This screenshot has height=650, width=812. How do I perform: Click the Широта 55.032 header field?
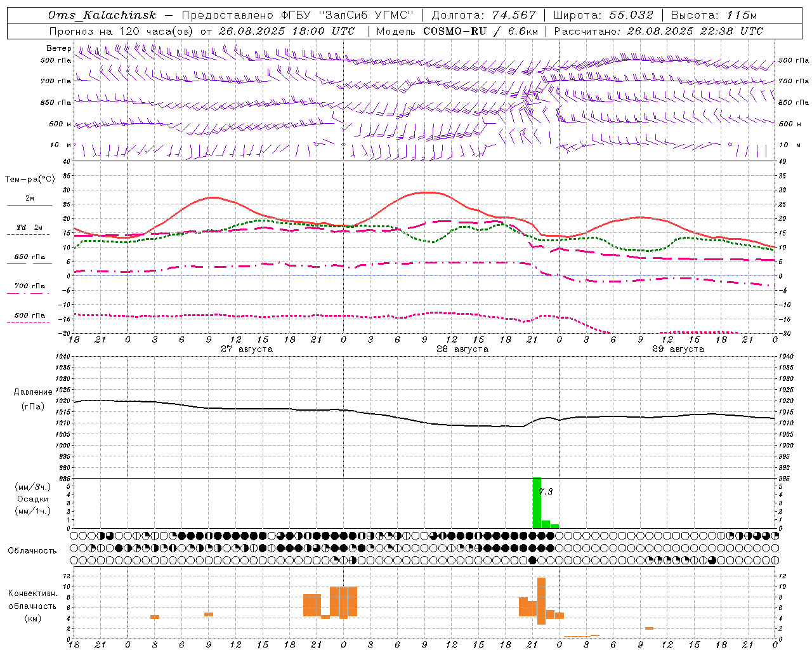[x=603, y=15]
